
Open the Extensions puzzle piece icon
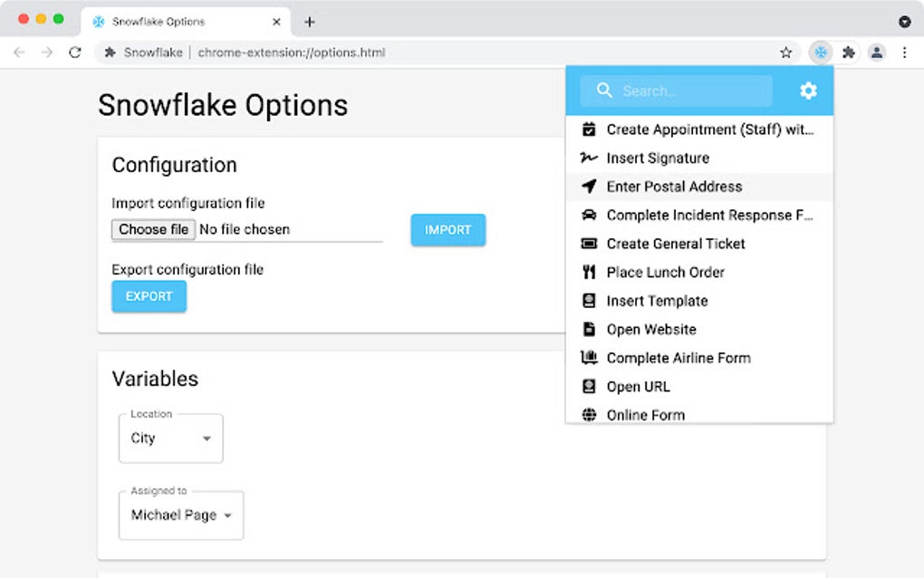tap(849, 53)
